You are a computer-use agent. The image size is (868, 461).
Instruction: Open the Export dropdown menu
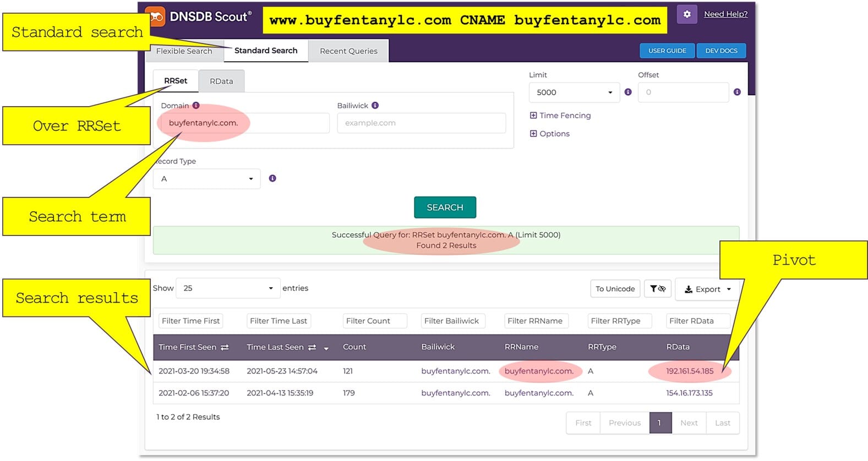[x=707, y=289]
